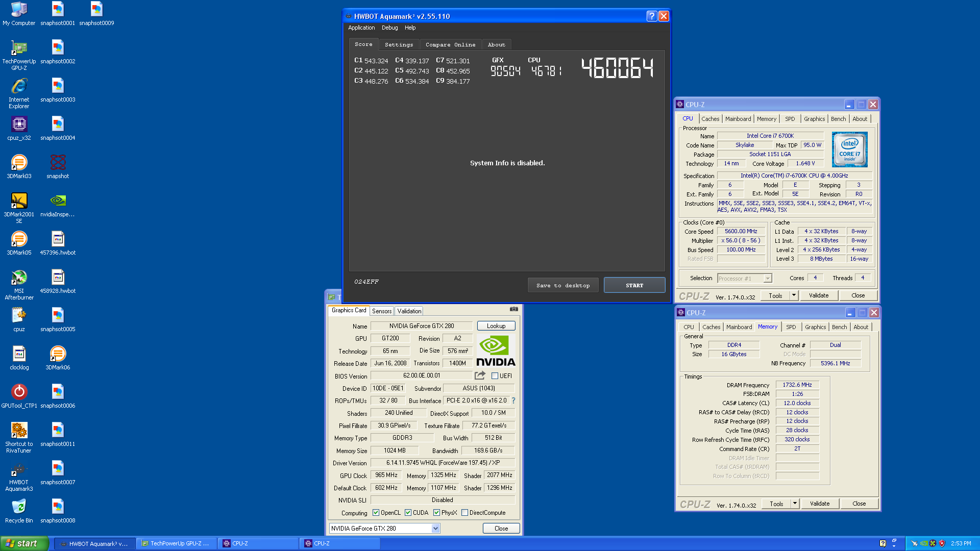Viewport: 980px width, 551px height.
Task: Open snaphsot0009 image file
Action: point(96,14)
